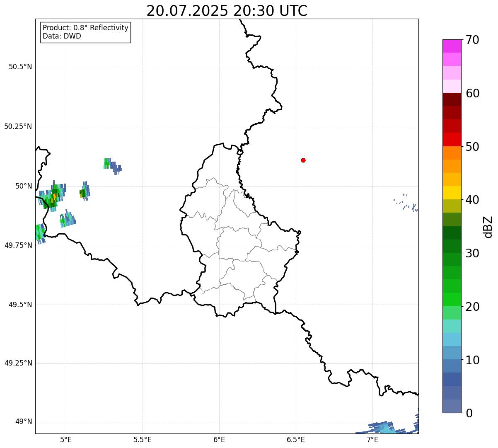Click the title '20.07.2025 20:30 UTC'
Viewport: 498px width, 448px height.
[x=227, y=10]
